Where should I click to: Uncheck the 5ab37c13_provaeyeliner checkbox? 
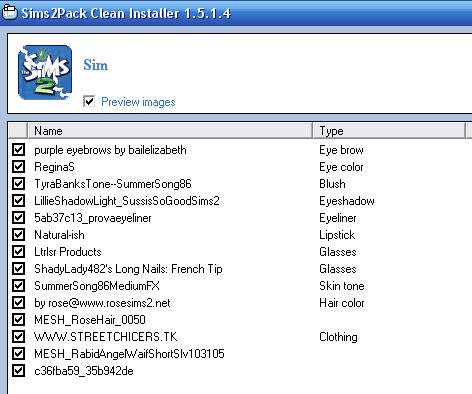[18, 218]
